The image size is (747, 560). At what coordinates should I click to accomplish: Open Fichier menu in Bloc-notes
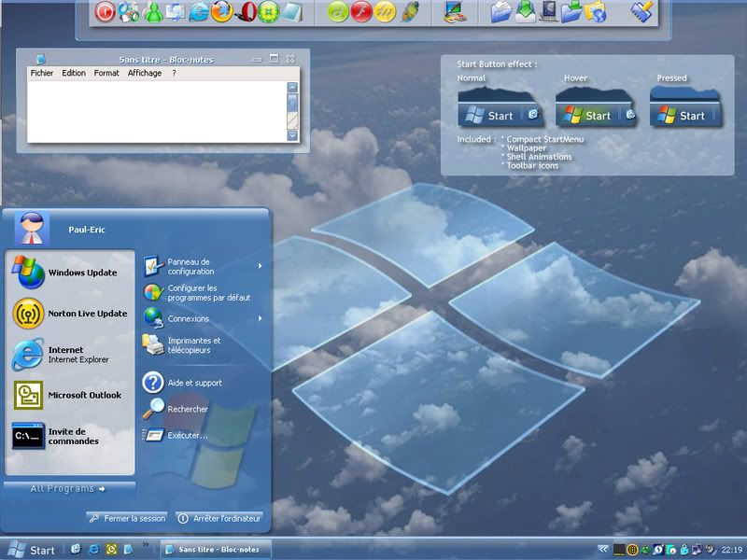[x=42, y=73]
